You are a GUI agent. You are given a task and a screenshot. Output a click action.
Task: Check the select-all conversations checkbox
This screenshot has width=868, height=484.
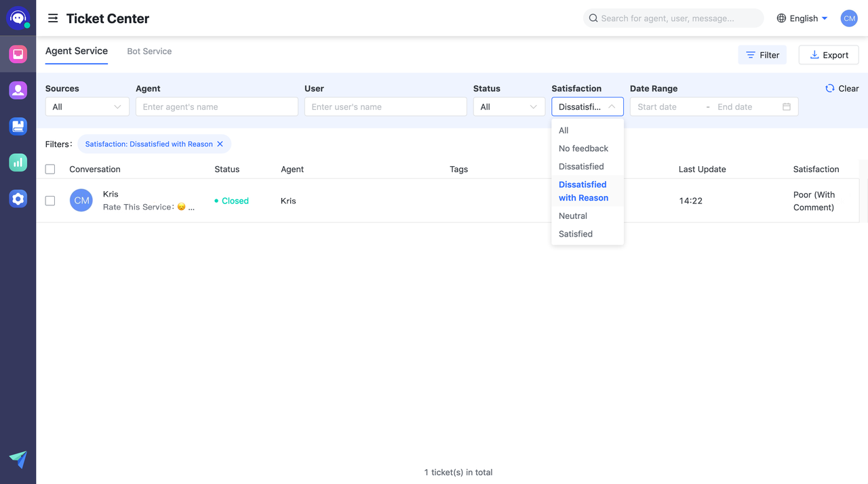(50, 169)
